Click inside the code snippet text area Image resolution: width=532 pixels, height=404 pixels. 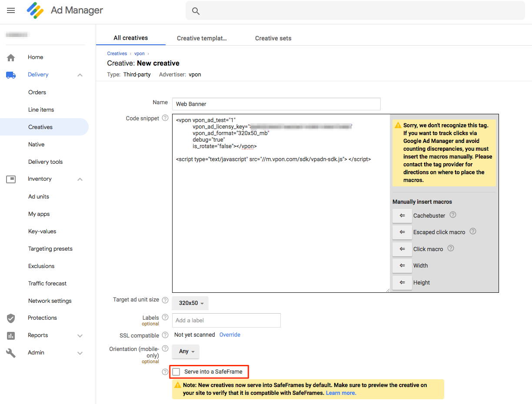281,203
